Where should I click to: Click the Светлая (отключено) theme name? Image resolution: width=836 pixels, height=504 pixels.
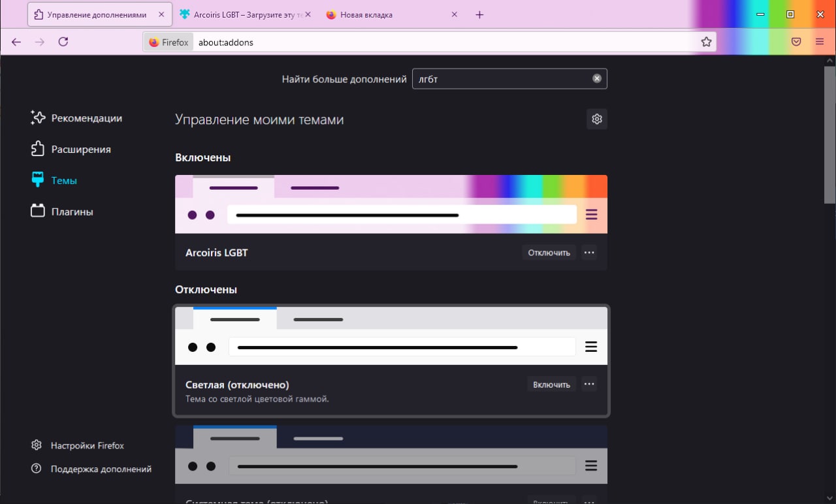[237, 385]
